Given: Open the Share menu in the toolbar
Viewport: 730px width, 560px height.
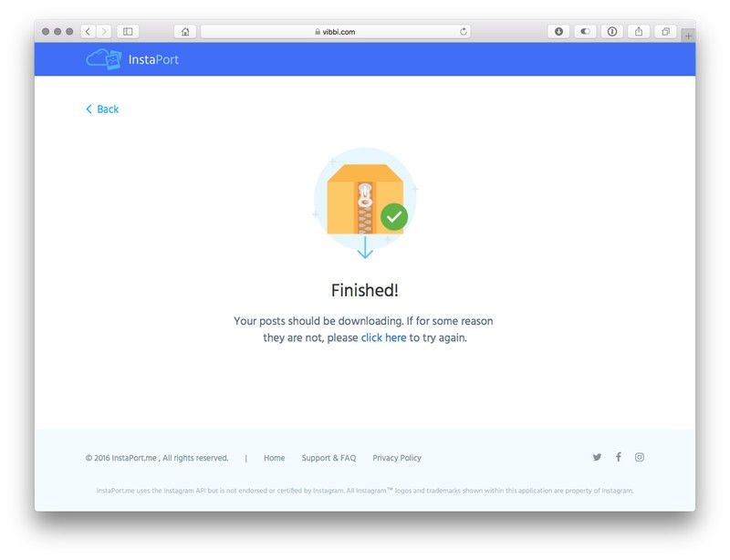Looking at the screenshot, I should pos(639,32).
